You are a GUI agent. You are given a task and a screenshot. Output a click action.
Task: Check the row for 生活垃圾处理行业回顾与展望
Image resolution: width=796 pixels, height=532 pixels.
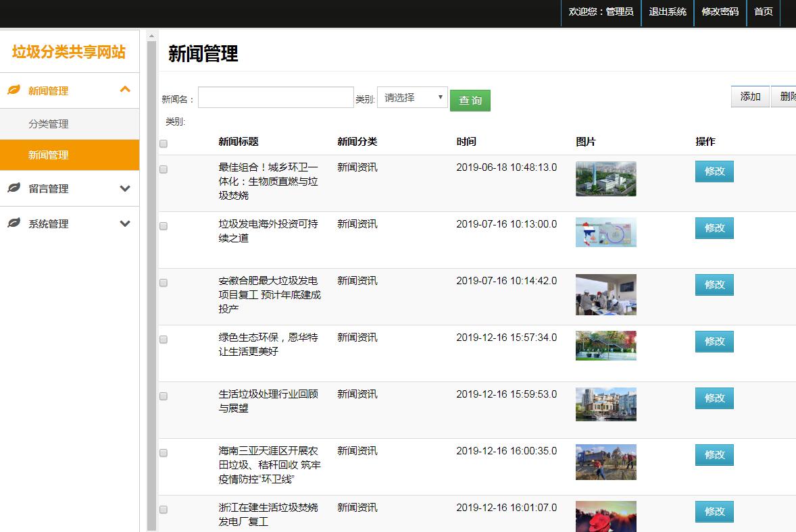click(x=164, y=396)
